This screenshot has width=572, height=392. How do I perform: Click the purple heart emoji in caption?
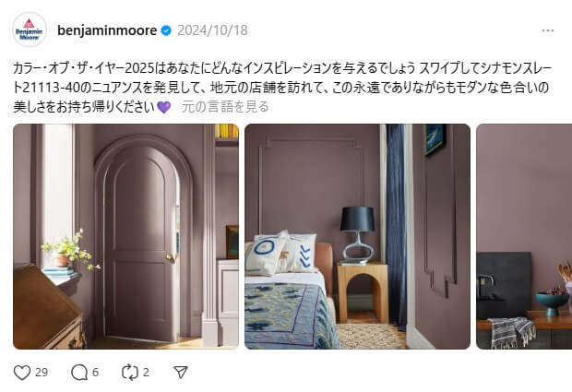coord(163,107)
